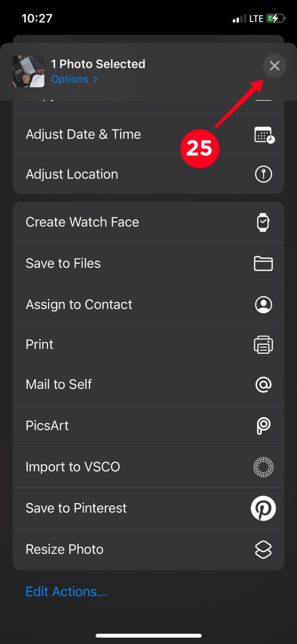This screenshot has width=297, height=644.
Task: Tap the PicsArt logo icon
Action: pyautogui.click(x=263, y=426)
